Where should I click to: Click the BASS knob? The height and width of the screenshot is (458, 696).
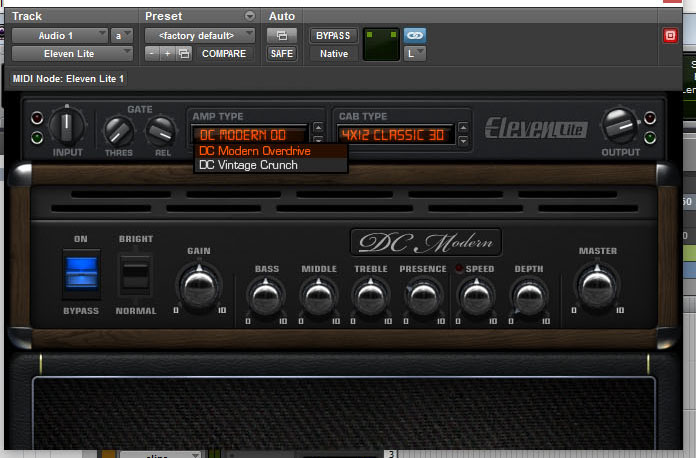(266, 297)
